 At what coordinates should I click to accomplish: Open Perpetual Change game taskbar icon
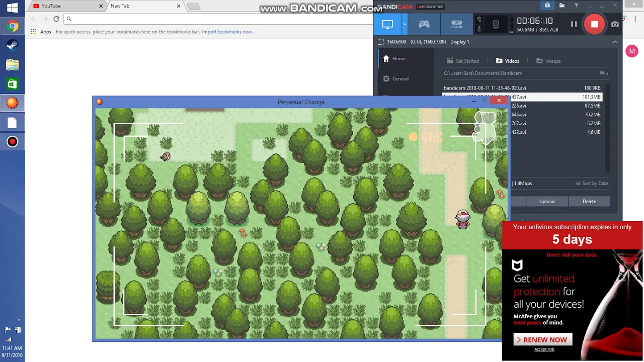point(12,103)
